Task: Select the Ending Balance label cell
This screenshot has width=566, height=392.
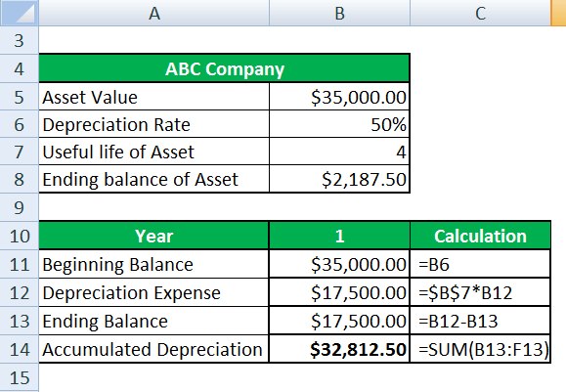Action: 153,321
